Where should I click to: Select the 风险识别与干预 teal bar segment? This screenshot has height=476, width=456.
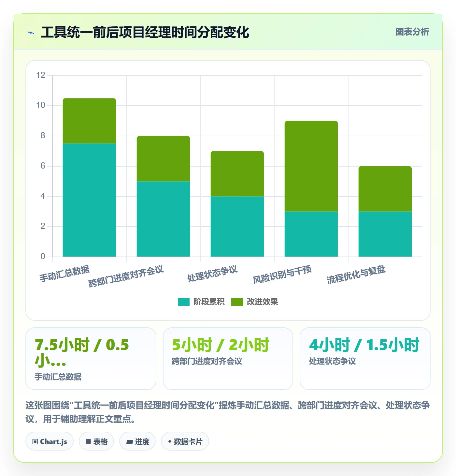point(311,234)
